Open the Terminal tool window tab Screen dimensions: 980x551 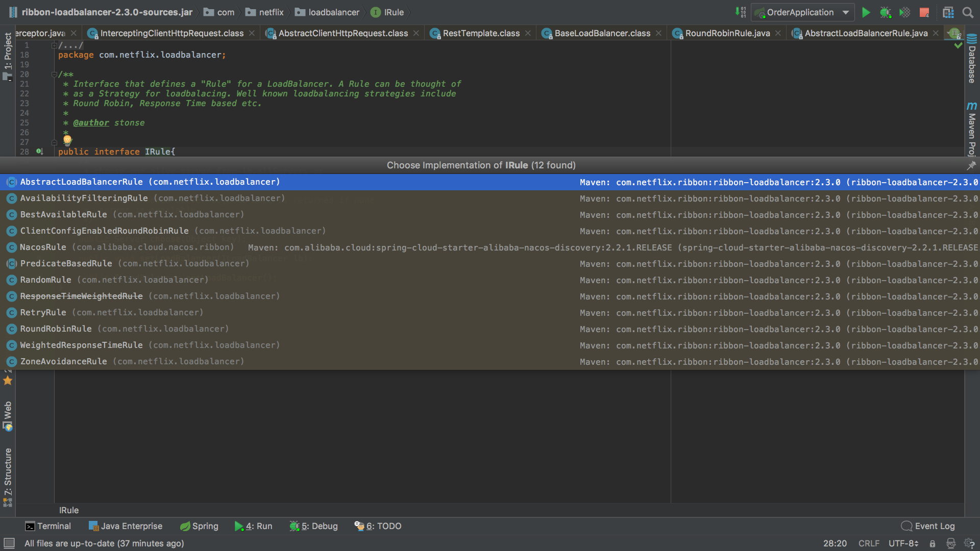[x=48, y=526]
